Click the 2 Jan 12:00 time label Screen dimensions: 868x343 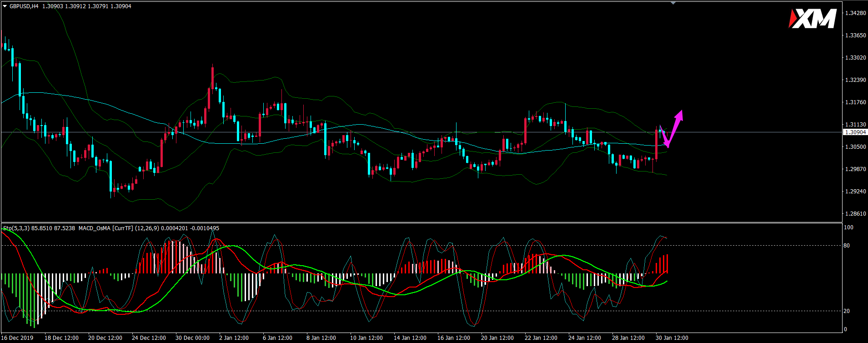pos(234,338)
